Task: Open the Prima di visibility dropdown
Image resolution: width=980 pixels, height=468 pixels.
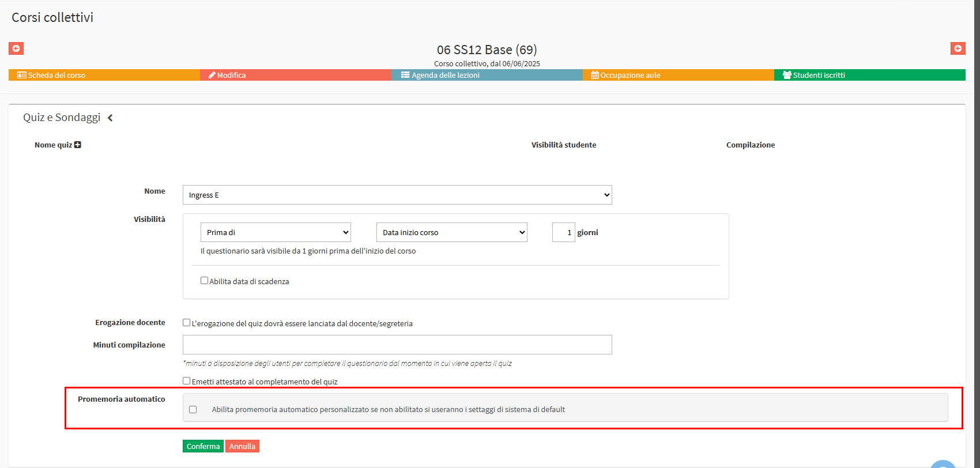Action: (x=276, y=232)
